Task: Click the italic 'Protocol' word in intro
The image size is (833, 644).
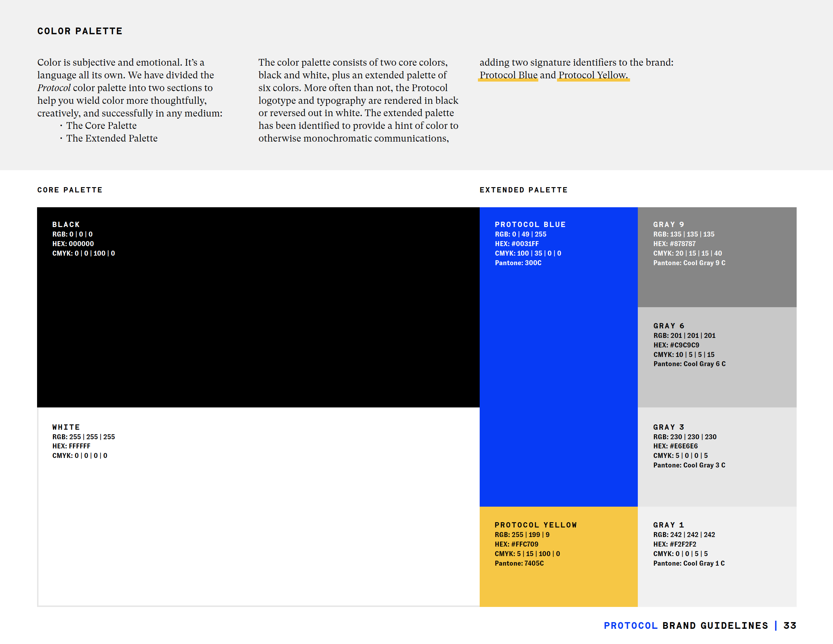Action: coord(54,88)
